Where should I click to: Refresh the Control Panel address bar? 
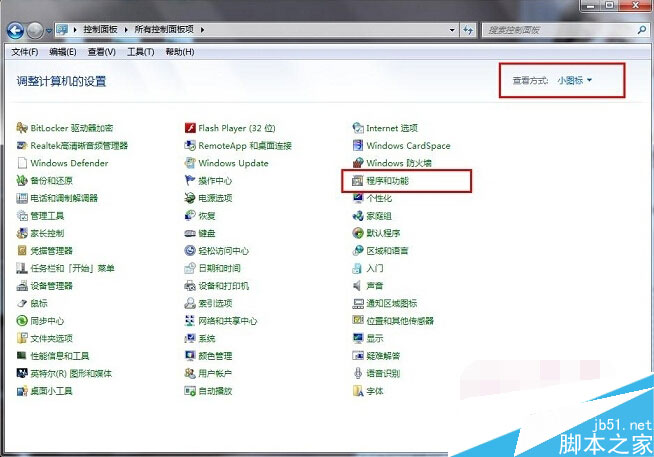[x=468, y=30]
